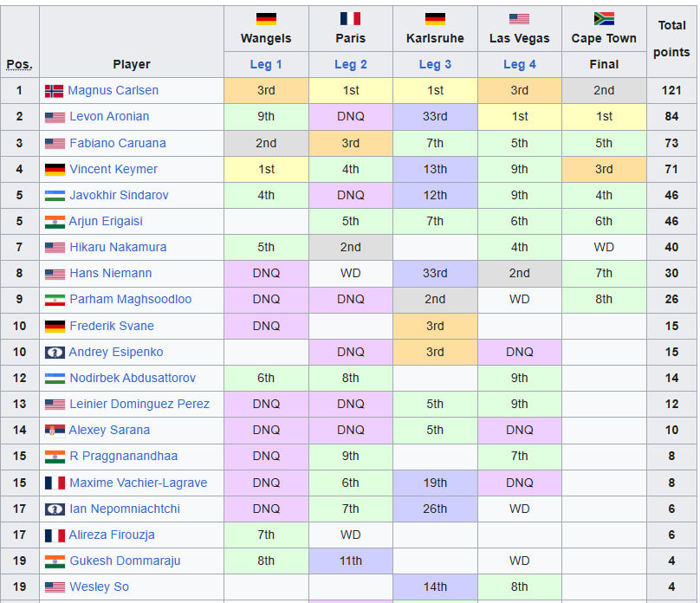Viewport: 700px width, 603px height.
Task: Click the Iranian flag beside Parham Maghsoodloo
Action: pos(55,300)
